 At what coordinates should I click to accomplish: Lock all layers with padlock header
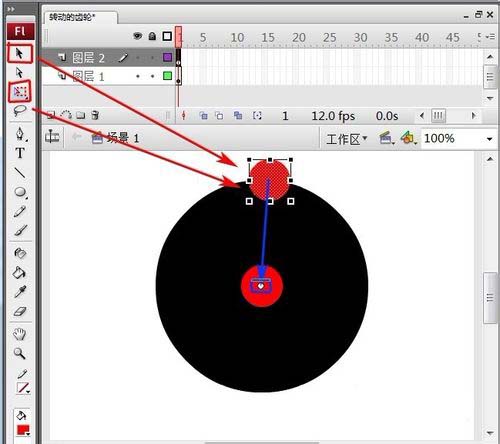coord(152,36)
